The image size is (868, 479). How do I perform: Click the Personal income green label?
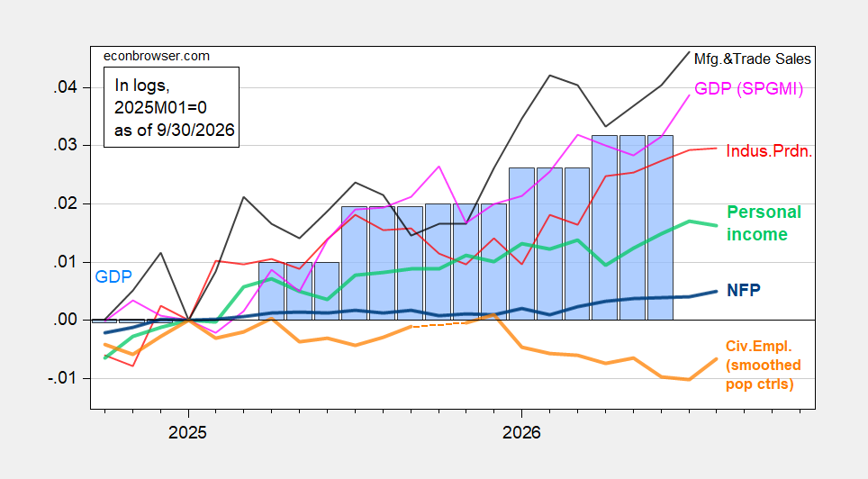coord(764,223)
